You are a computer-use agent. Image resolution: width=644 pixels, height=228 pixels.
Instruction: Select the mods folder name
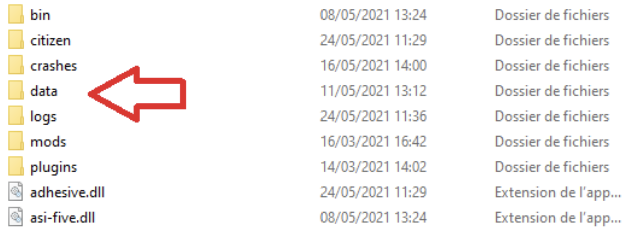pos(48,142)
